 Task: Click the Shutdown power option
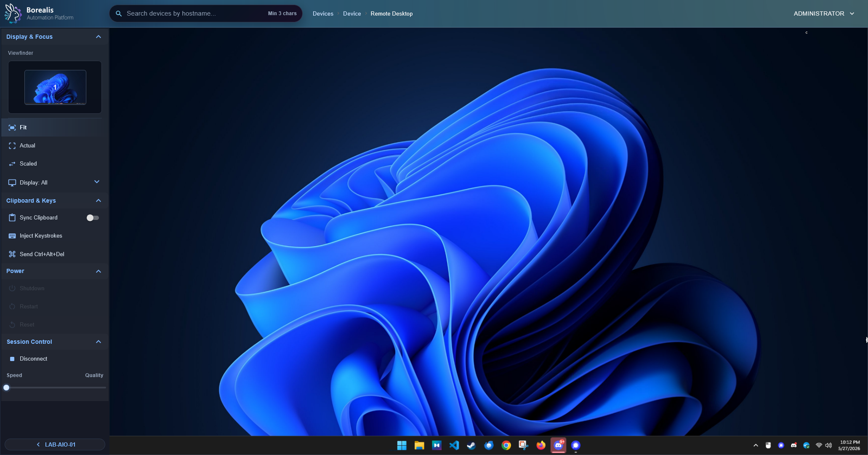[x=55, y=288]
